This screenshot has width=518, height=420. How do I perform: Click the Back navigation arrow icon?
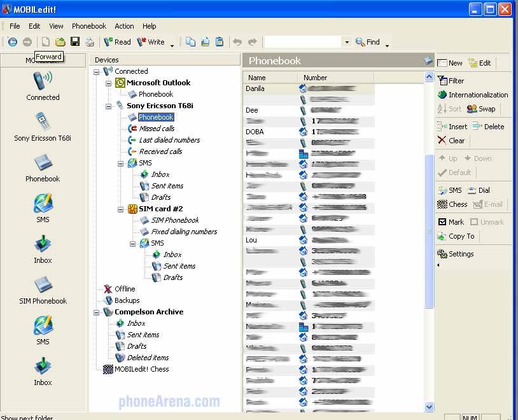tap(13, 42)
